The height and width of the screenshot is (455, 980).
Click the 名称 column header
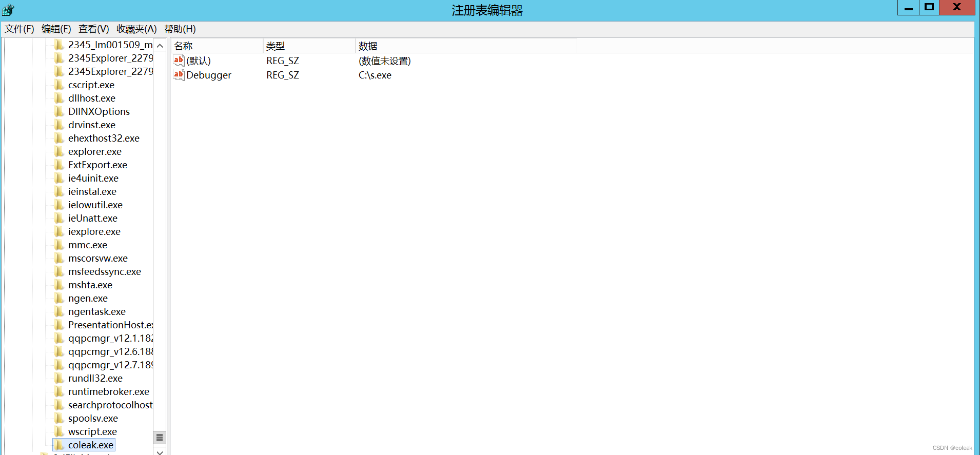point(217,46)
